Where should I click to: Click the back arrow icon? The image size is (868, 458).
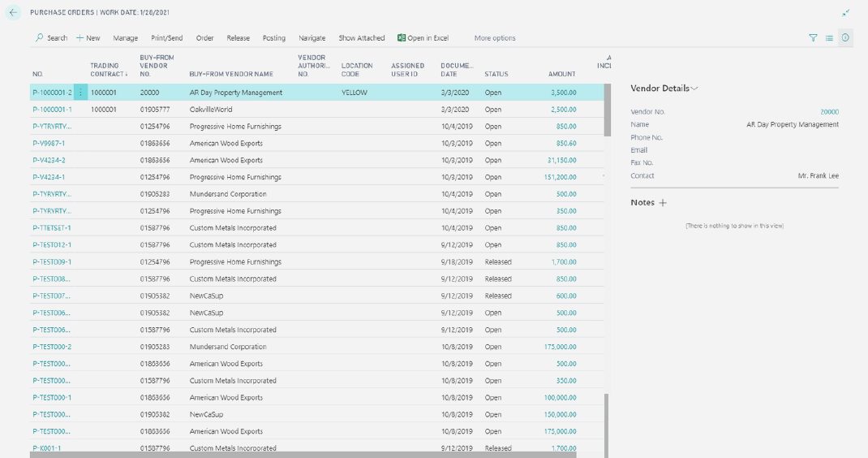click(x=13, y=13)
